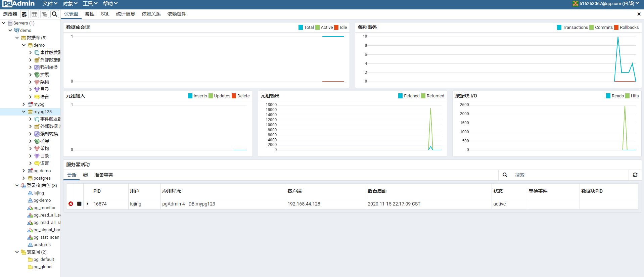The width and height of the screenshot is (644, 277).
Task: Refresh the server activity list
Action: point(635,175)
